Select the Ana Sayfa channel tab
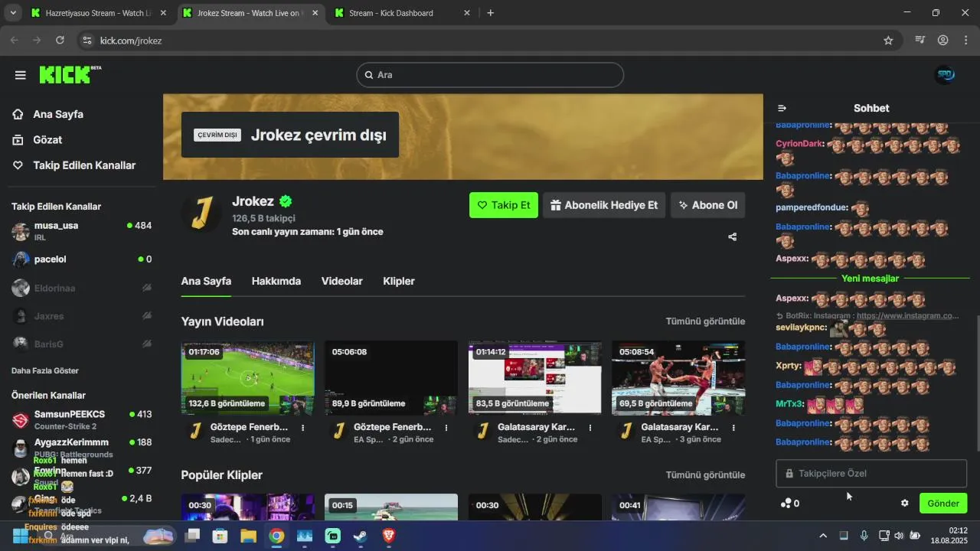The width and height of the screenshot is (980, 551). pyautogui.click(x=206, y=281)
